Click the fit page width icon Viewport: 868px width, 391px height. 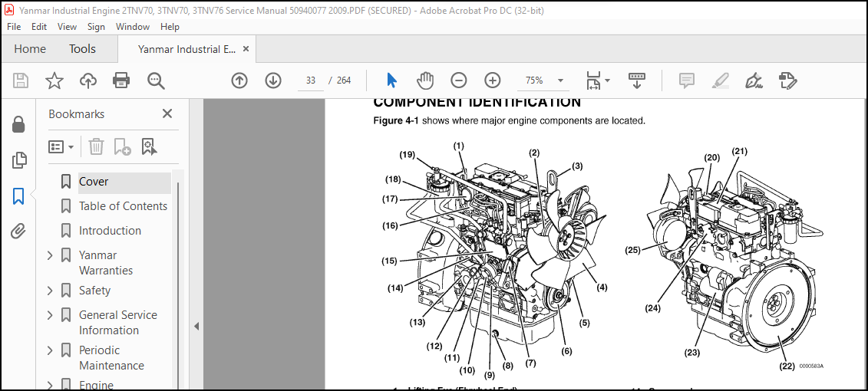[x=593, y=80]
